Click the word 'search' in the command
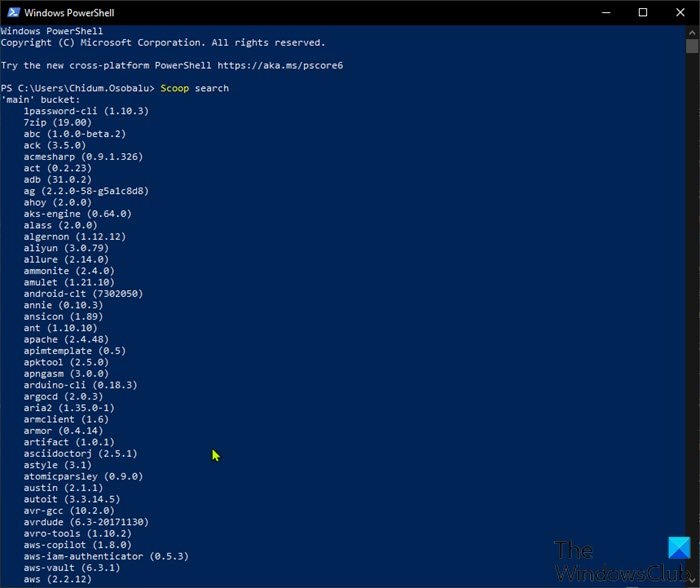This screenshot has height=588, width=700. coord(212,88)
